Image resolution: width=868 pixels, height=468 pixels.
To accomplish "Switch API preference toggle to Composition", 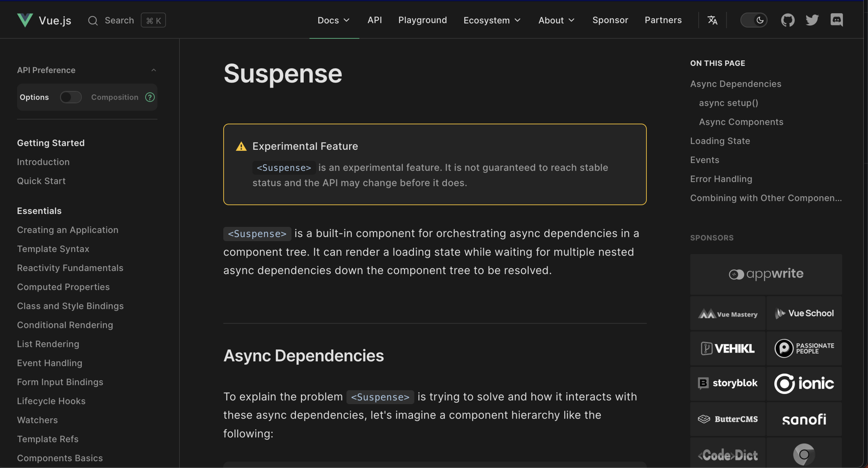I will 71,97.
